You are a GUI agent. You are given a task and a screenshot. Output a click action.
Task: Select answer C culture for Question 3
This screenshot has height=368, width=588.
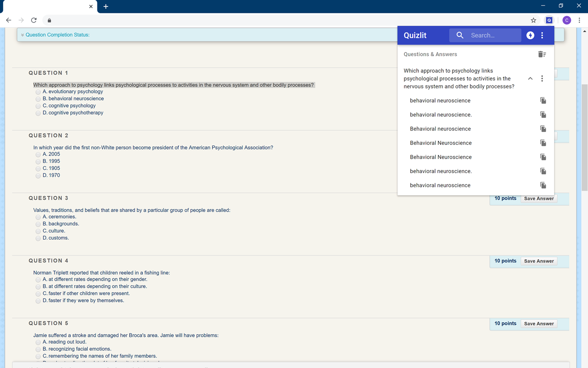coord(38,230)
